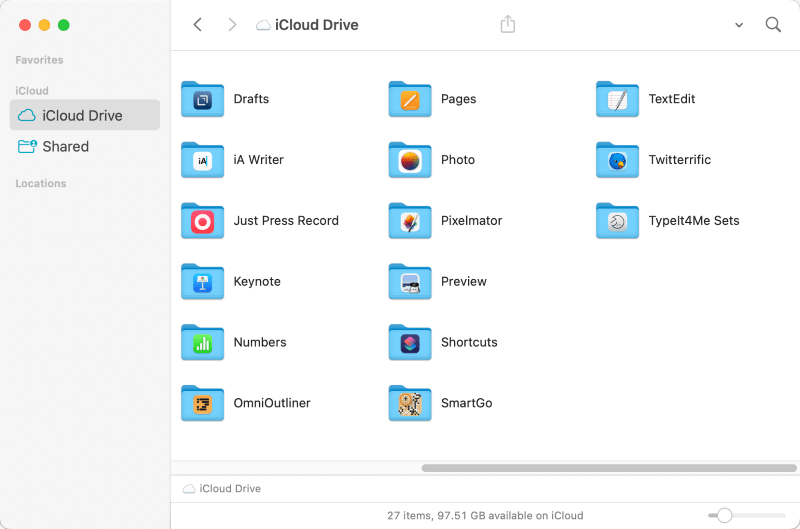Screen dimensions: 800x529
Task: Open the SmartGo folder icon
Action: 409,404
